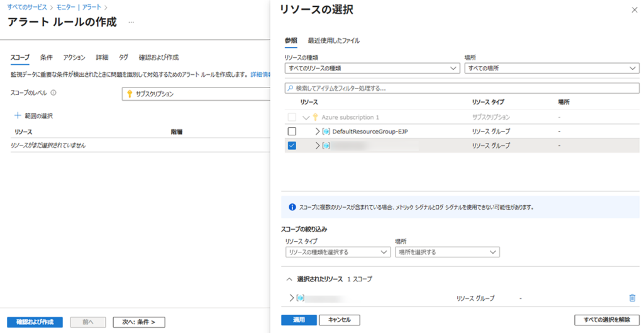This screenshot has width=644, height=333.
Task: Expand the DefaultResourceGroup-EJP tree node
Action: tap(317, 131)
